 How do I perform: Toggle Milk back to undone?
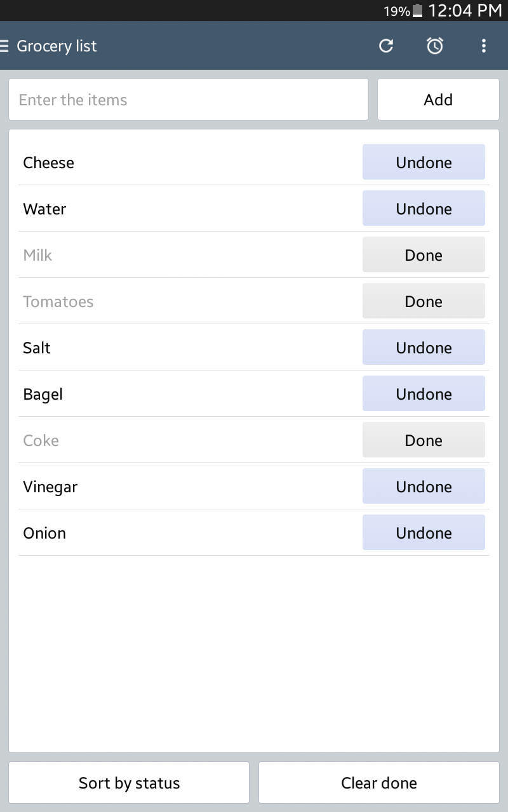(x=424, y=255)
